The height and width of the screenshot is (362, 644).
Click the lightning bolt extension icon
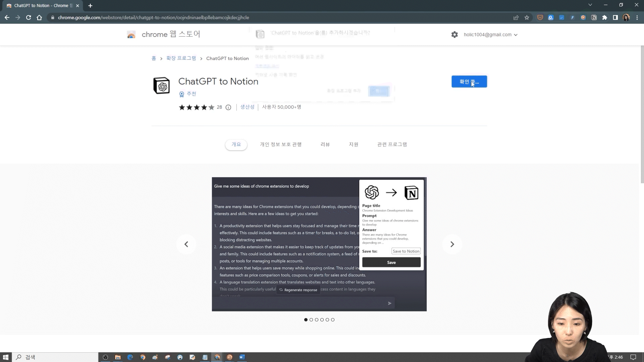click(572, 17)
